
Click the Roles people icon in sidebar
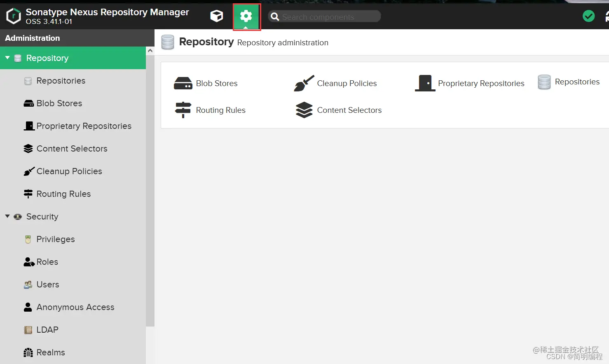[29, 262]
